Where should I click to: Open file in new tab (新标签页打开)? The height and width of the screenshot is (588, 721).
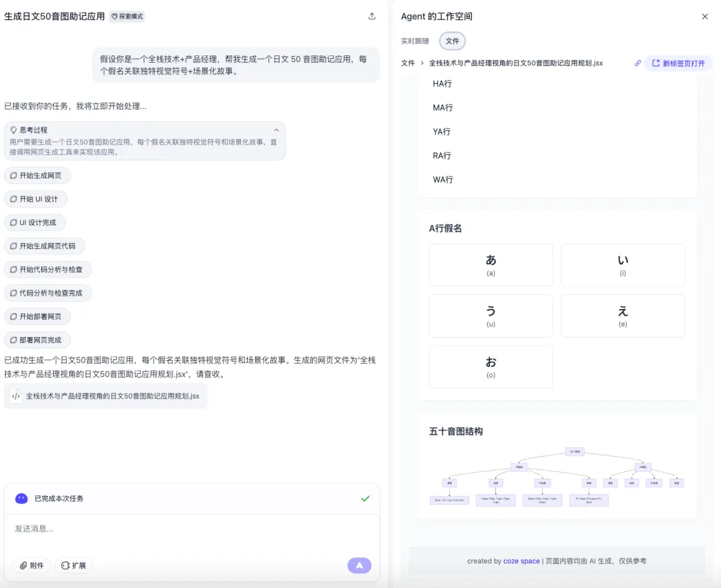pyautogui.click(x=678, y=63)
